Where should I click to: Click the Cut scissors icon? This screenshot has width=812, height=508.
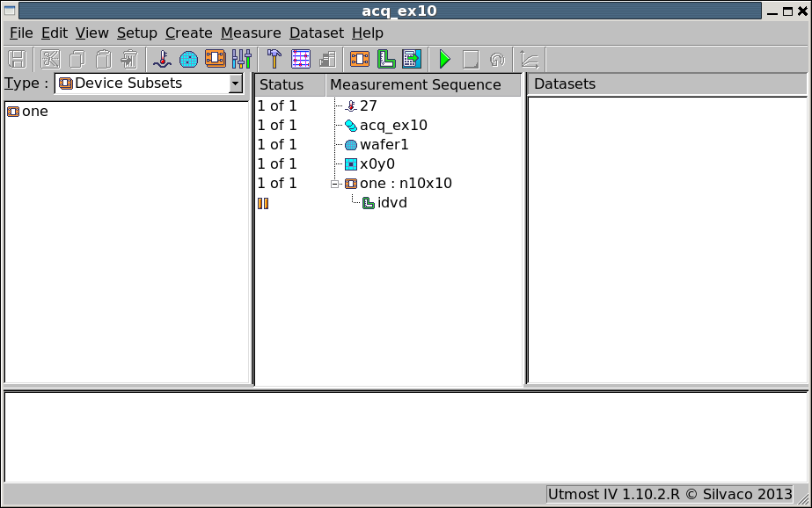tap(50, 59)
